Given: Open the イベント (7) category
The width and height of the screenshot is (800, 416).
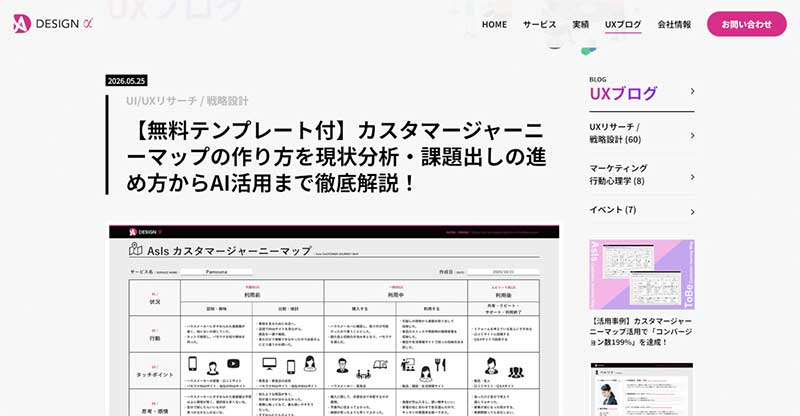Looking at the screenshot, I should pos(613,209).
